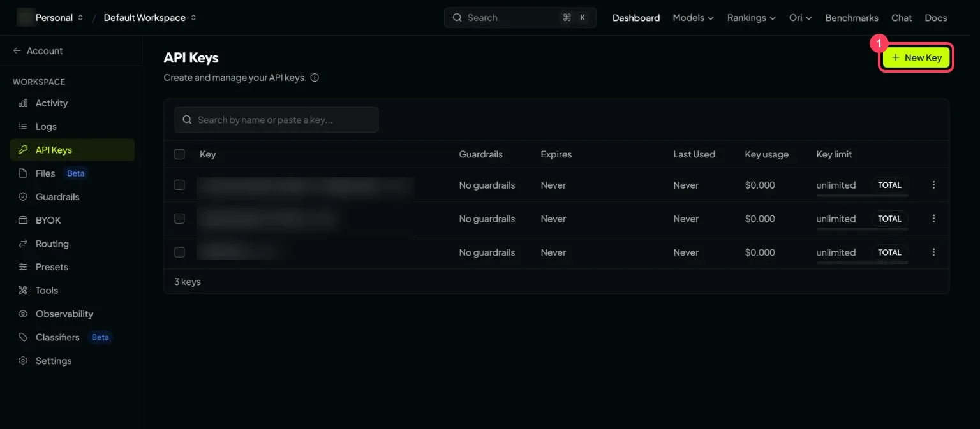Screen dimensions: 980x429
Task: Open the Tools wrench icon in the sidebar
Action: click(23, 291)
